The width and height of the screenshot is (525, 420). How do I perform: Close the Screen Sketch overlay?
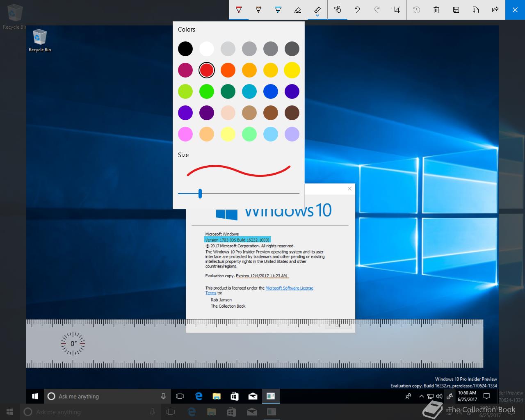pyautogui.click(x=515, y=10)
